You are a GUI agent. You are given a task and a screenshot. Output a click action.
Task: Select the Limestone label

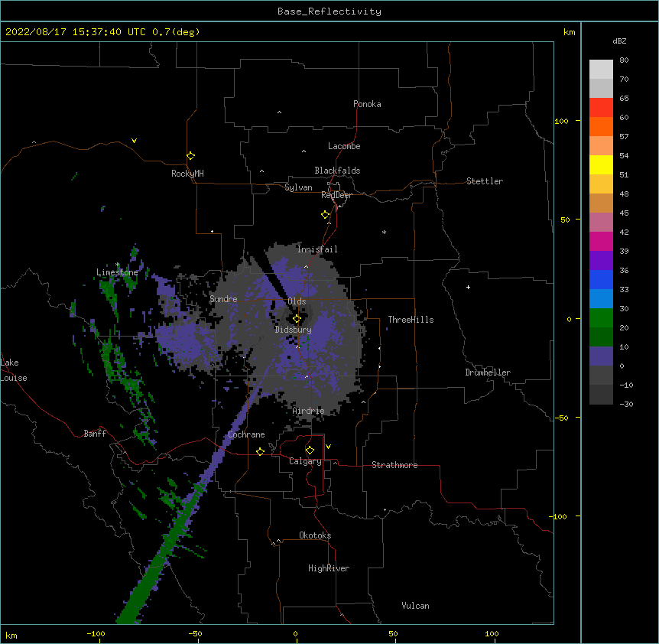coord(117,272)
